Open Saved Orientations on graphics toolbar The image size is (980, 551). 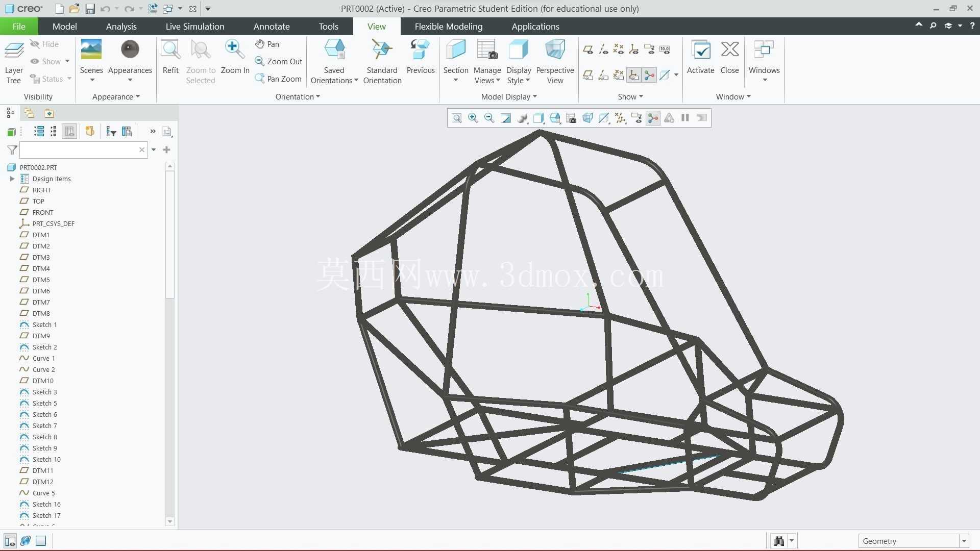[555, 118]
